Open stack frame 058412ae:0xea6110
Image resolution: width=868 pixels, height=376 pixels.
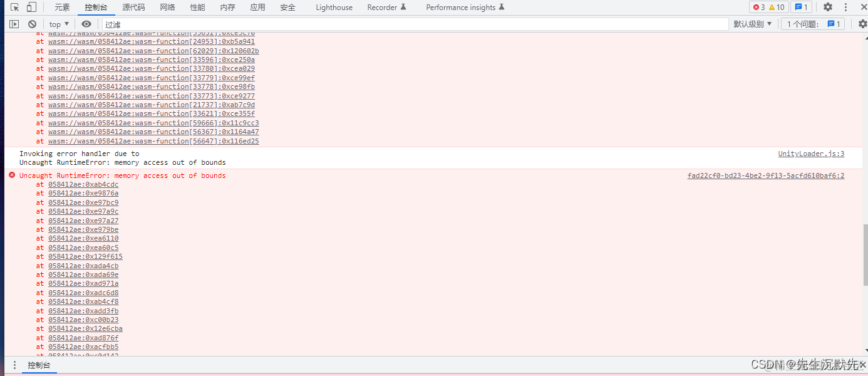83,239
